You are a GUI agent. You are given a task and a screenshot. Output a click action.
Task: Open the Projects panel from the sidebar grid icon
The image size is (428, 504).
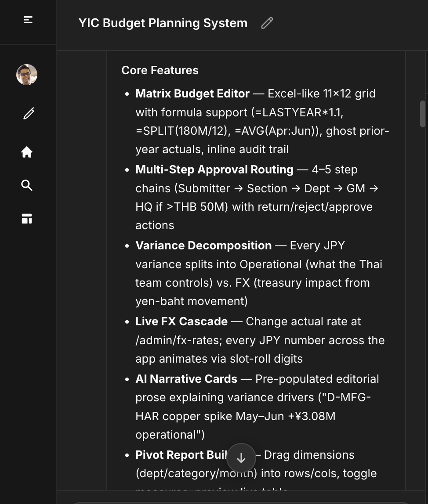pos(27,219)
